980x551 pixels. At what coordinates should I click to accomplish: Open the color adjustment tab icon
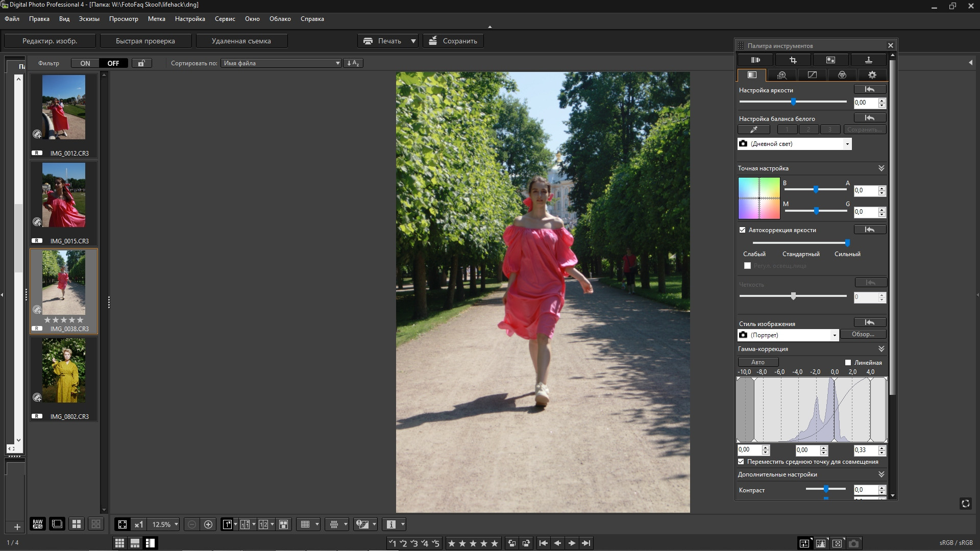842,75
